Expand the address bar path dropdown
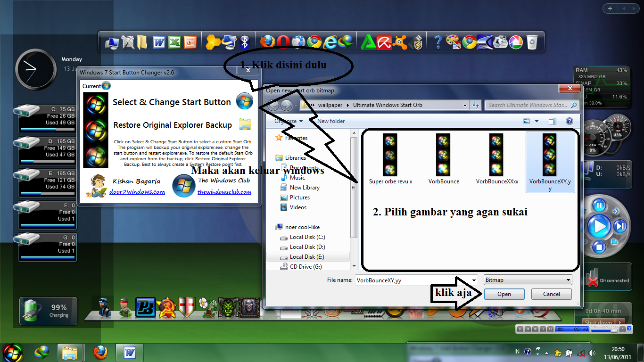Viewport: 644px width, 362px height. click(x=465, y=106)
